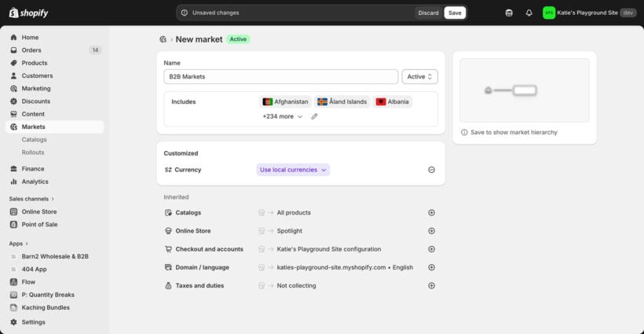The width and height of the screenshot is (644, 334).
Task: Add Online Store customization with plus icon
Action: click(431, 231)
